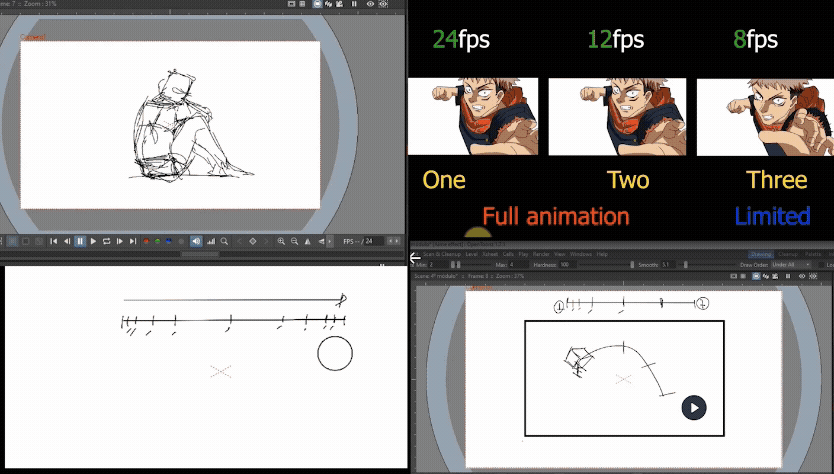Screen dimensions: 834x474
Task: Jump to first frame
Action: (53, 241)
